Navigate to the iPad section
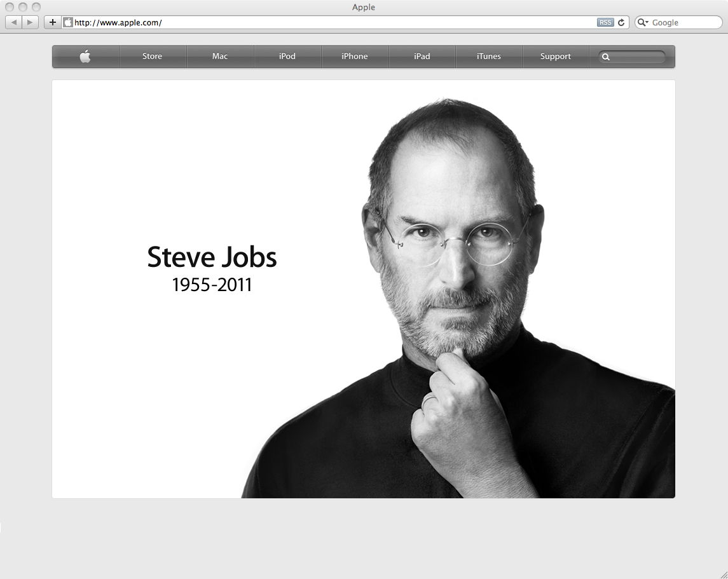This screenshot has height=579, width=728. pos(422,56)
